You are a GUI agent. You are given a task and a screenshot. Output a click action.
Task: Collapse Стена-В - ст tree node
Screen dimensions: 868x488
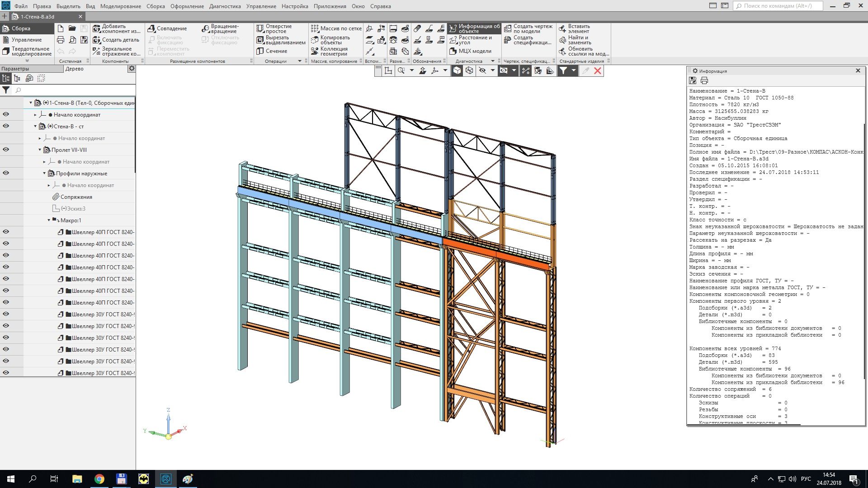click(x=35, y=127)
